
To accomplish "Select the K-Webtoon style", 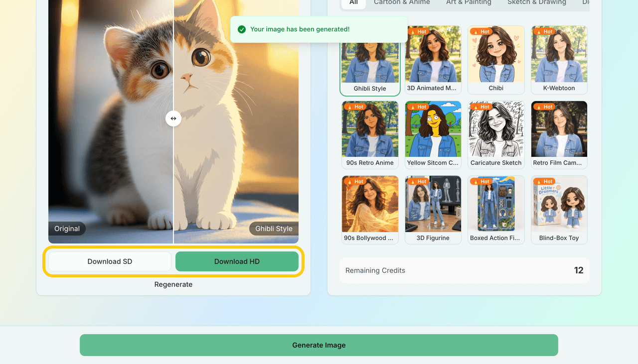I will tap(559, 60).
